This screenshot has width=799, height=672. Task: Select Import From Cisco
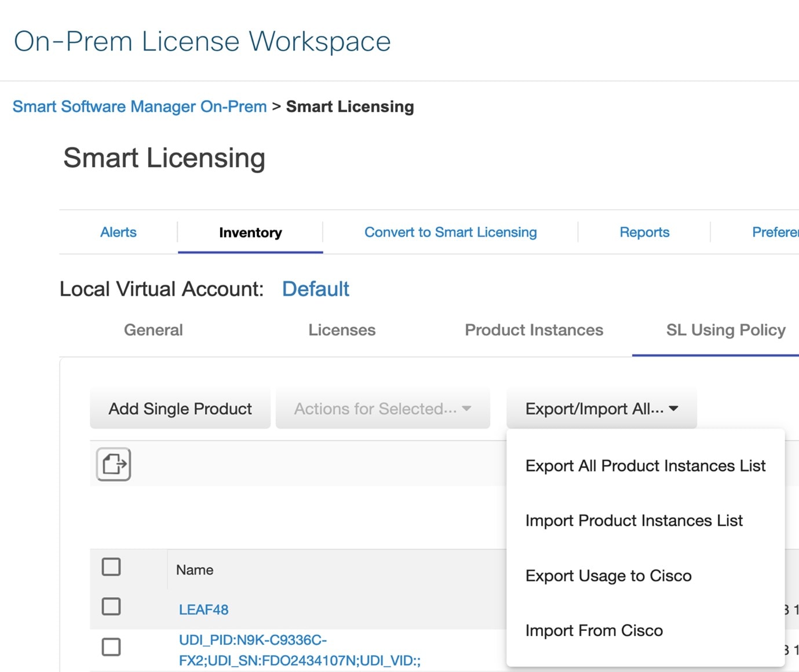tap(594, 631)
